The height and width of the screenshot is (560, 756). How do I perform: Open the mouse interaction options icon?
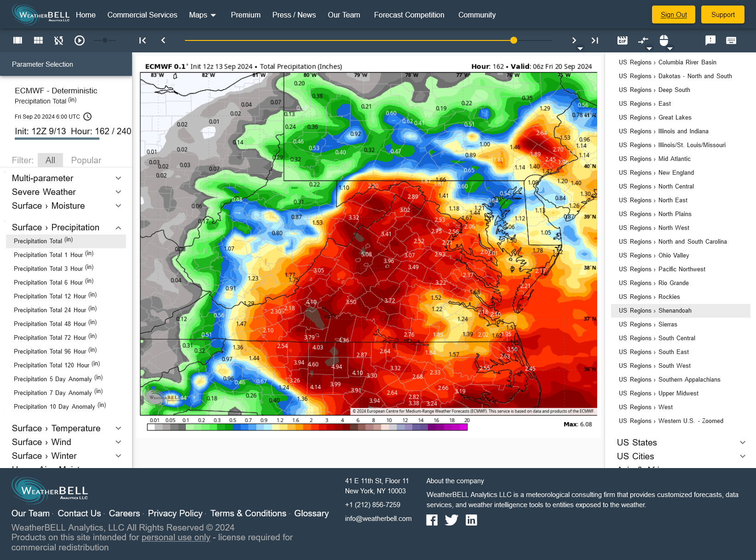(664, 40)
